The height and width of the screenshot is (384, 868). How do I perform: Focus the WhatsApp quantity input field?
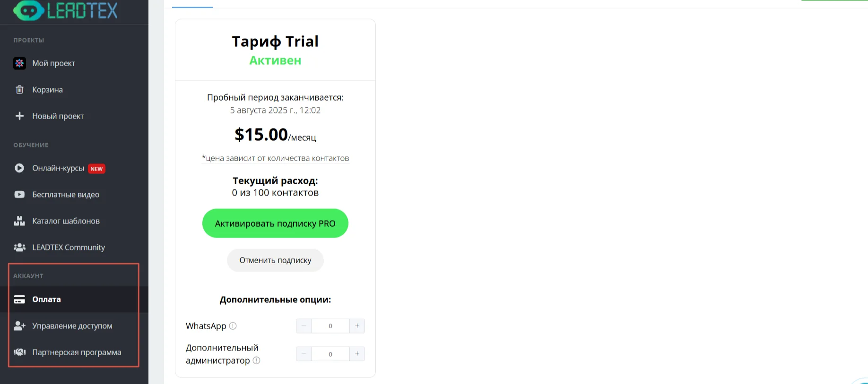click(x=330, y=326)
